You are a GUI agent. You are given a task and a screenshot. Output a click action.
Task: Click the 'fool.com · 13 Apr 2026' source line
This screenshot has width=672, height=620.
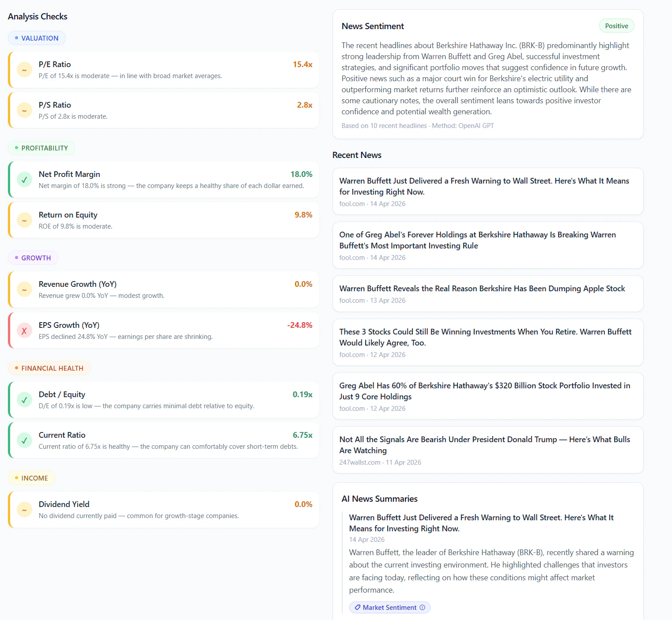coord(372,301)
